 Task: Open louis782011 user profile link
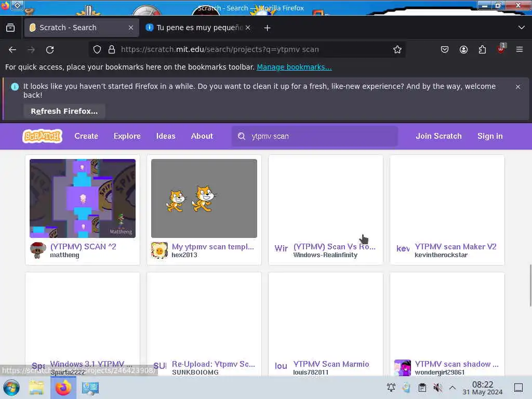click(311, 372)
